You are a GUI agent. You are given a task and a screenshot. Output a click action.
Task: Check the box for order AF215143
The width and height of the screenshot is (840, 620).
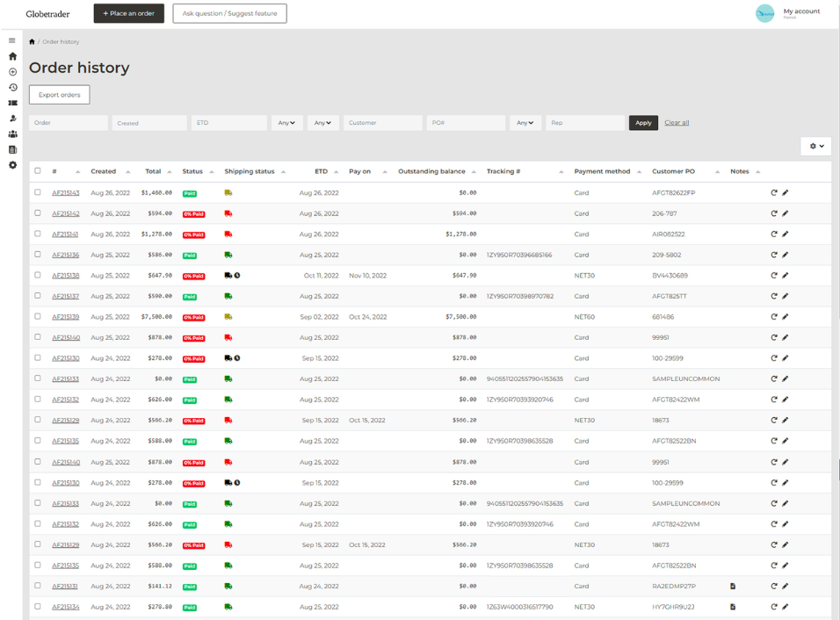coord(38,192)
